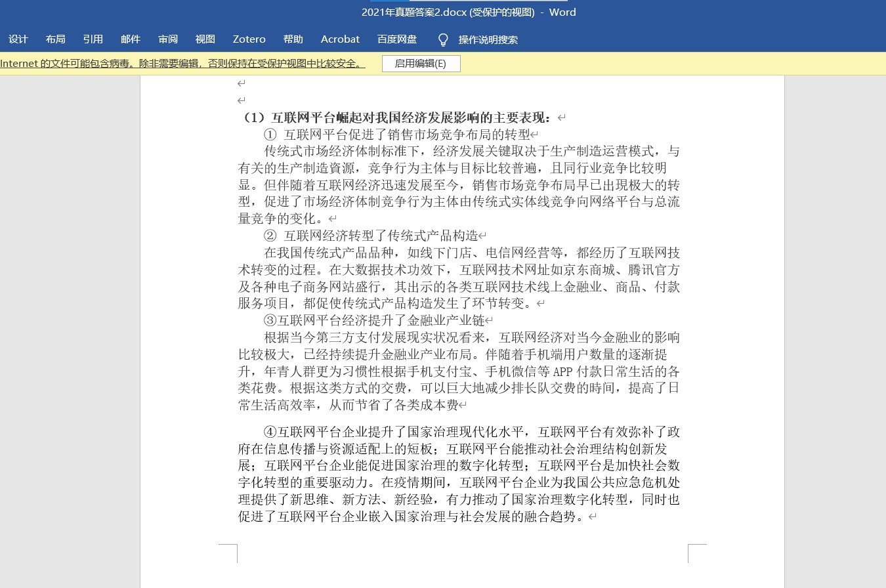Switch to the Zotero tab
This screenshot has height=588, width=886.
[249, 39]
